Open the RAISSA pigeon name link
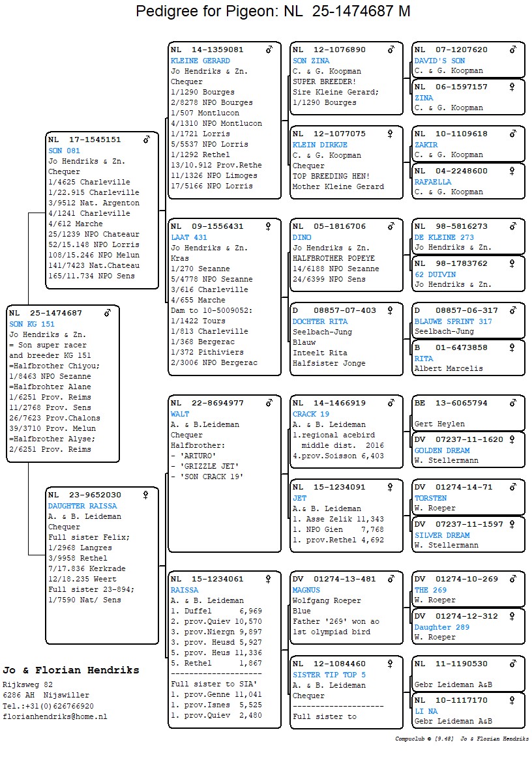 pos(185,590)
